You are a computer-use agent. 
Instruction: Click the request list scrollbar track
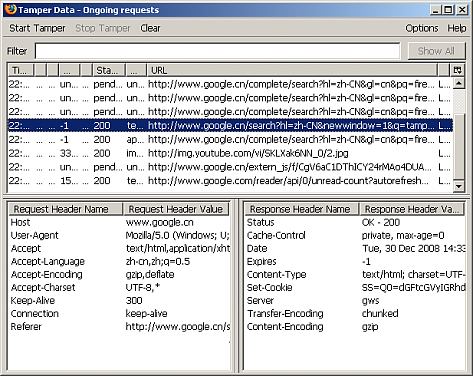click(459, 100)
